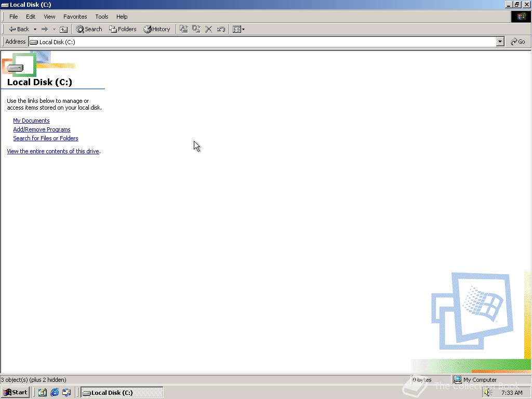The height and width of the screenshot is (399, 532).
Task: Click the Copy To toolbar icon
Action: coord(196,29)
